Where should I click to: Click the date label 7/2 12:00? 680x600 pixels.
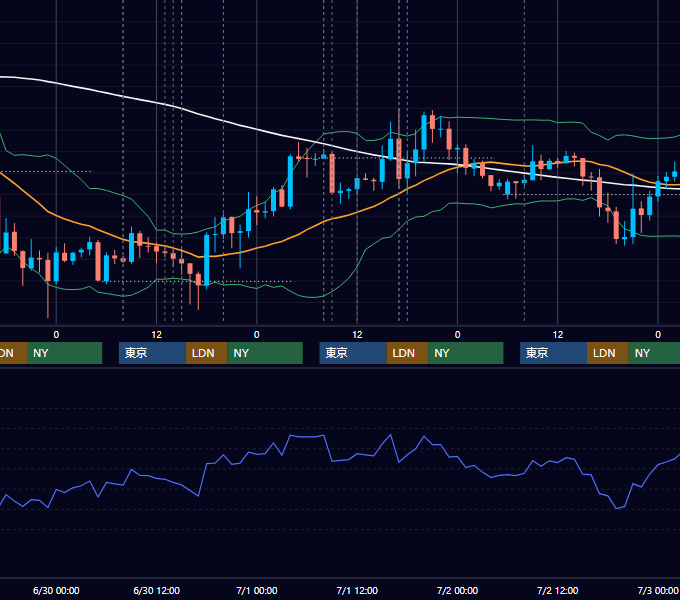tap(557, 590)
